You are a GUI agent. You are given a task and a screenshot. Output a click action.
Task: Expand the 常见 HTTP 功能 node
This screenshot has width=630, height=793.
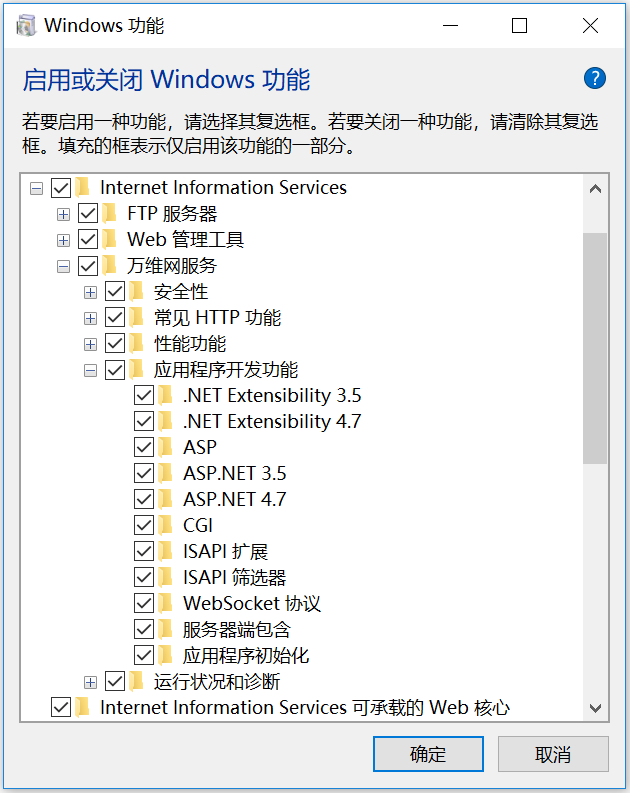pos(91,318)
